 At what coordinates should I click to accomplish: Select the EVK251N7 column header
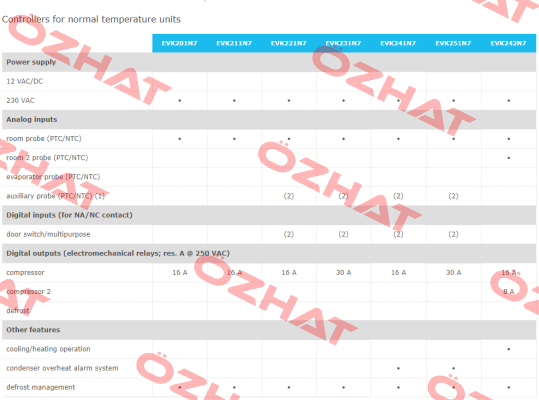click(x=453, y=43)
